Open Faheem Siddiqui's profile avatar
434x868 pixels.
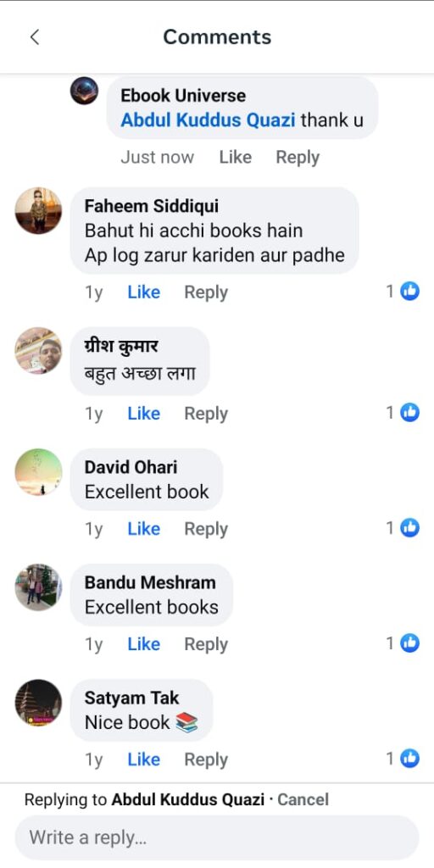coord(38,210)
